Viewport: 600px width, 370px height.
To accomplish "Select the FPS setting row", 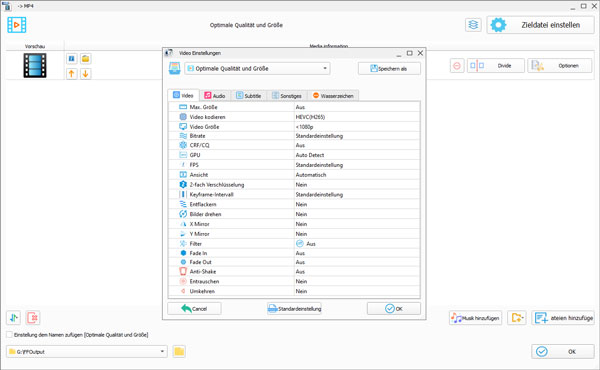I will [294, 165].
